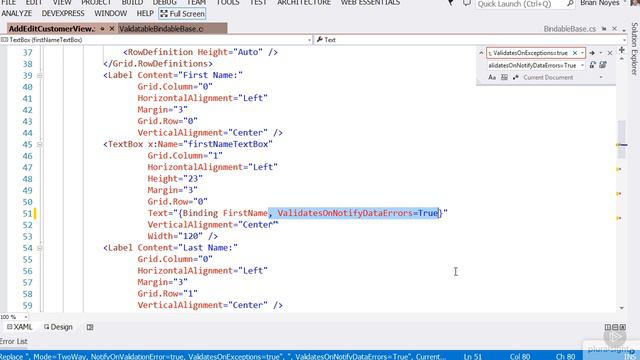Image resolution: width=640 pixels, height=360 pixels.
Task: Collapse the TextBox element at line 45
Action: [40, 144]
